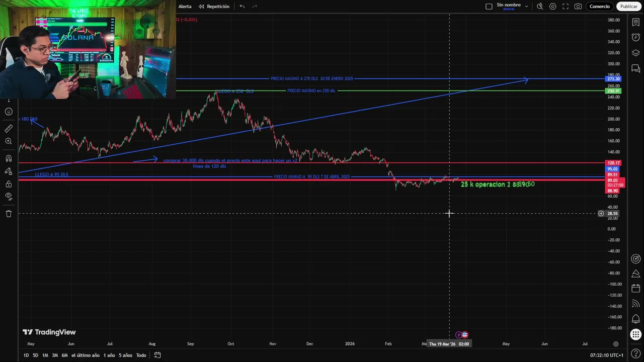Click the Comercio button
The width and height of the screenshot is (644, 362).
(599, 7)
